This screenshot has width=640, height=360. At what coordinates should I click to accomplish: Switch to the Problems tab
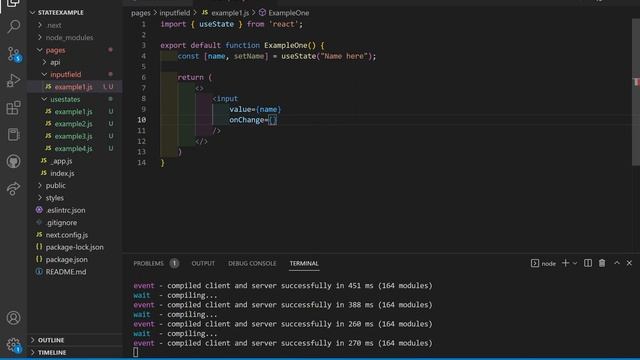point(149,264)
